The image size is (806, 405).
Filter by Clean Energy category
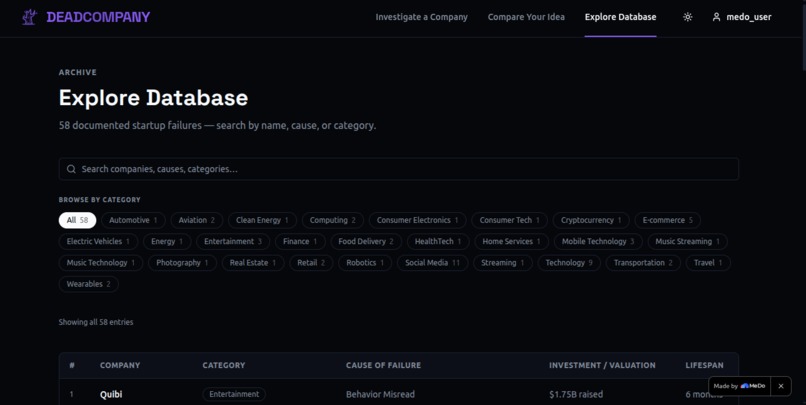tap(262, 220)
